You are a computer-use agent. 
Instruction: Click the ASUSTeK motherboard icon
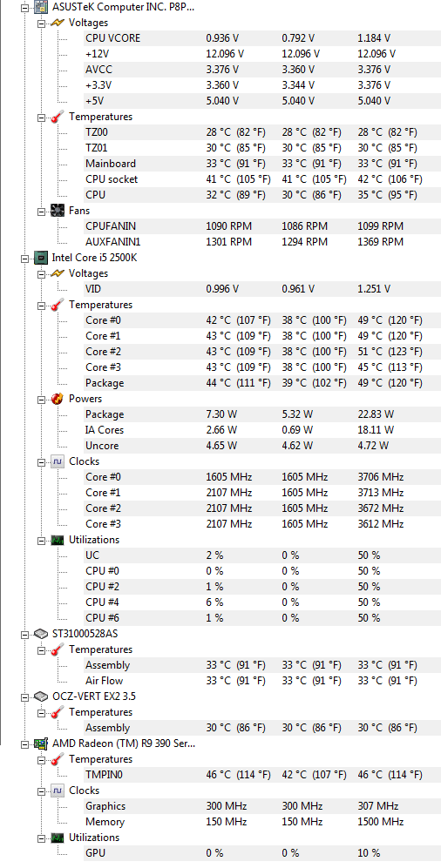point(40,8)
